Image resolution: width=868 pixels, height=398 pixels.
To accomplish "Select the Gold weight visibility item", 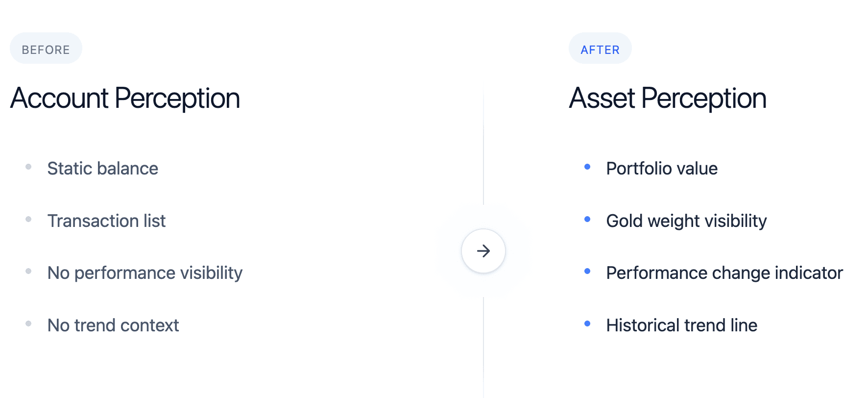I will pyautogui.click(x=686, y=221).
